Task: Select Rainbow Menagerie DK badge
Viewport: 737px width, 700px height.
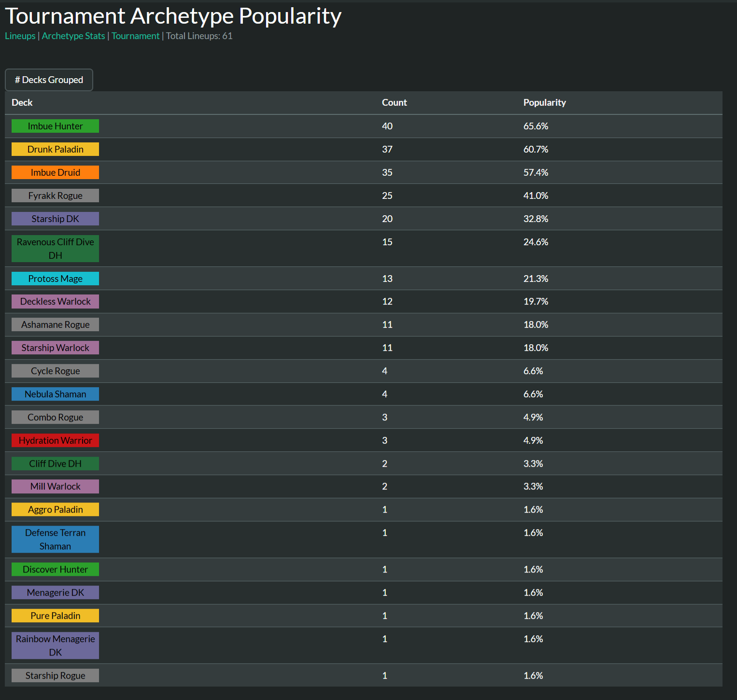Action: (55, 646)
